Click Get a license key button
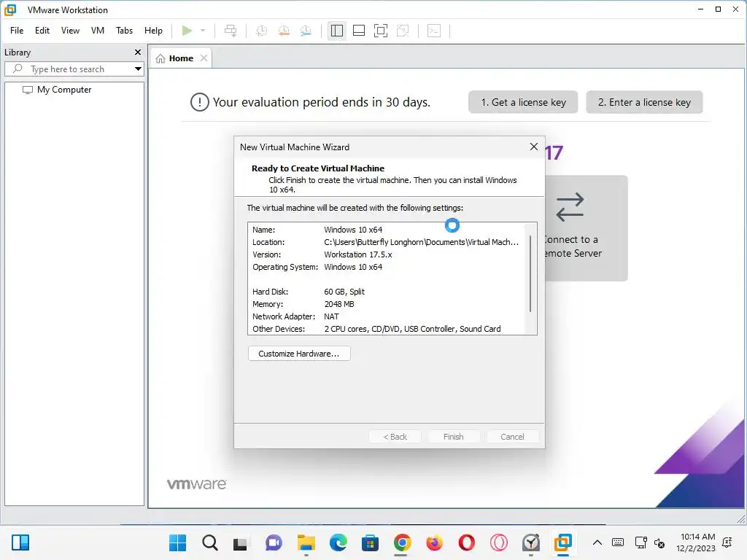Image resolution: width=747 pixels, height=560 pixels. point(523,102)
